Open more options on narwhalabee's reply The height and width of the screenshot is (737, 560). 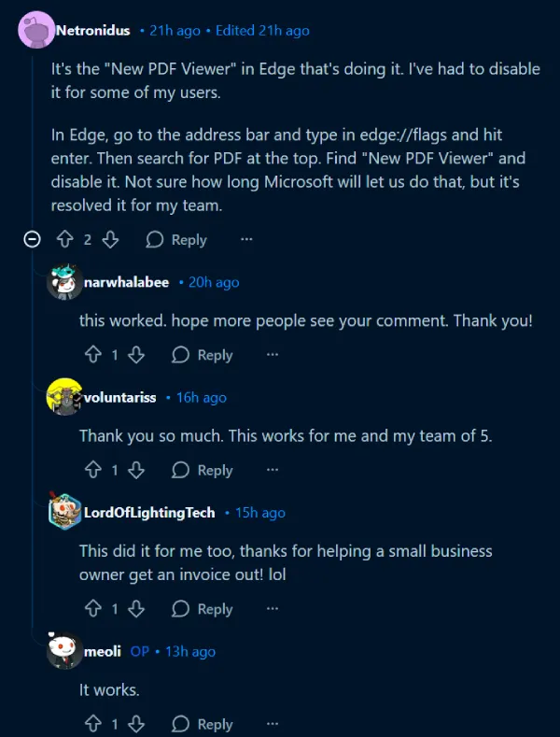click(273, 355)
